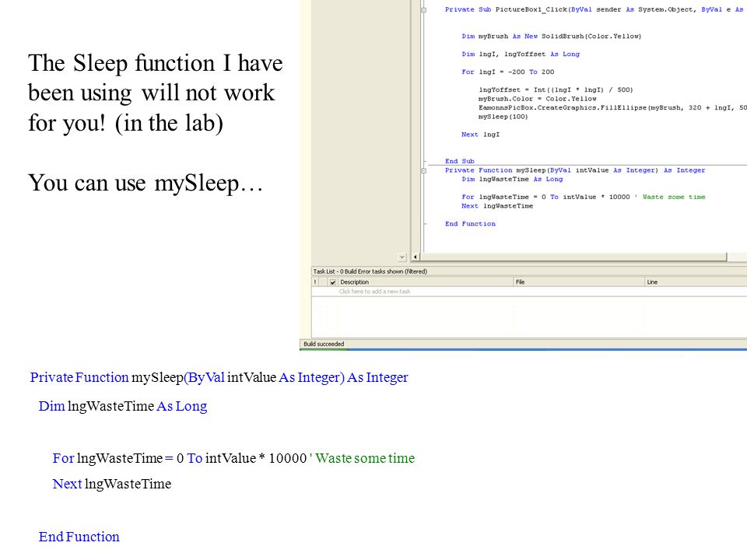This screenshot has width=747, height=560.
Task: Click the "Next lngI" code line
Action: click(481, 135)
